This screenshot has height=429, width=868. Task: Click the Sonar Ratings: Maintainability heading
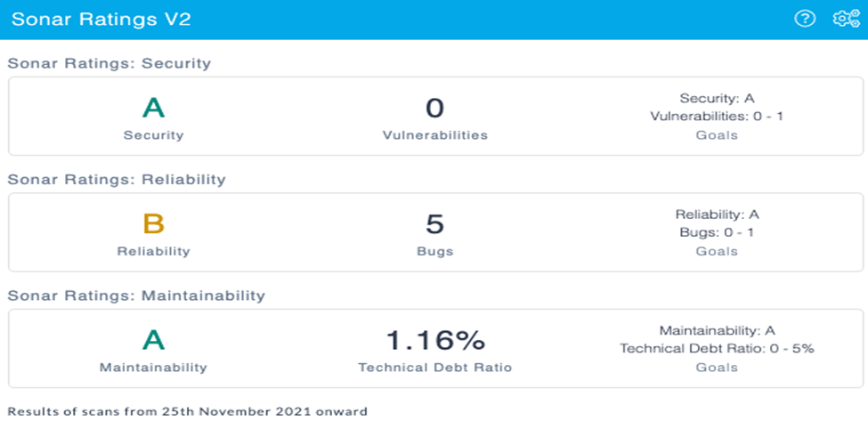(136, 296)
